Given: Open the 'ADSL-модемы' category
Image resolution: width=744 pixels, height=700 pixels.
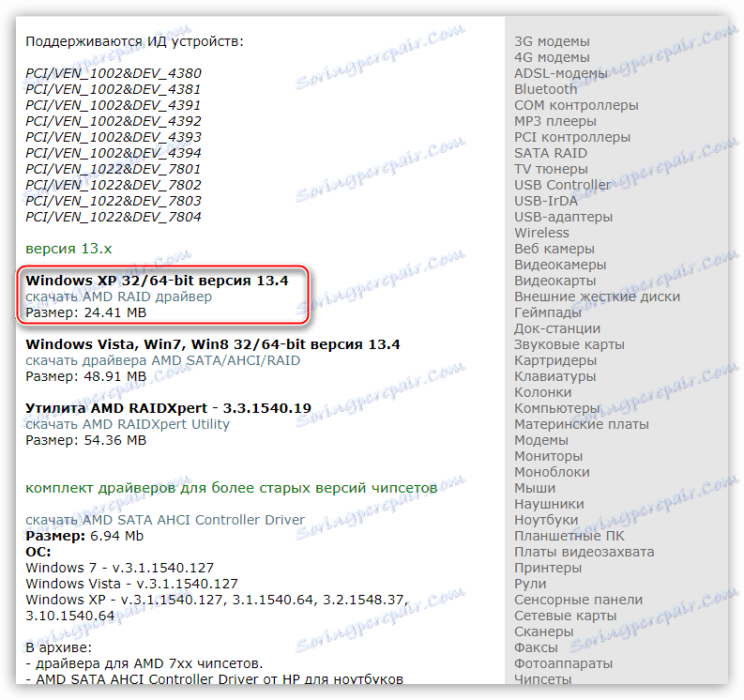Looking at the screenshot, I should (x=561, y=73).
